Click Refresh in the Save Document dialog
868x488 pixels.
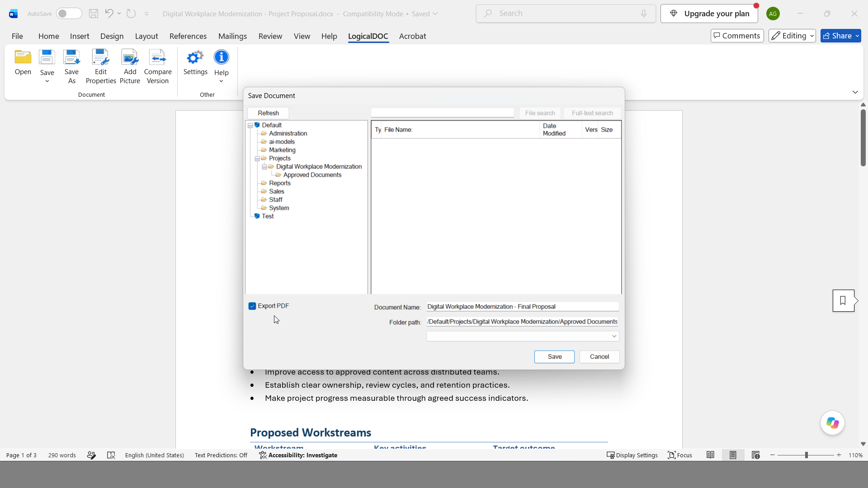(268, 113)
